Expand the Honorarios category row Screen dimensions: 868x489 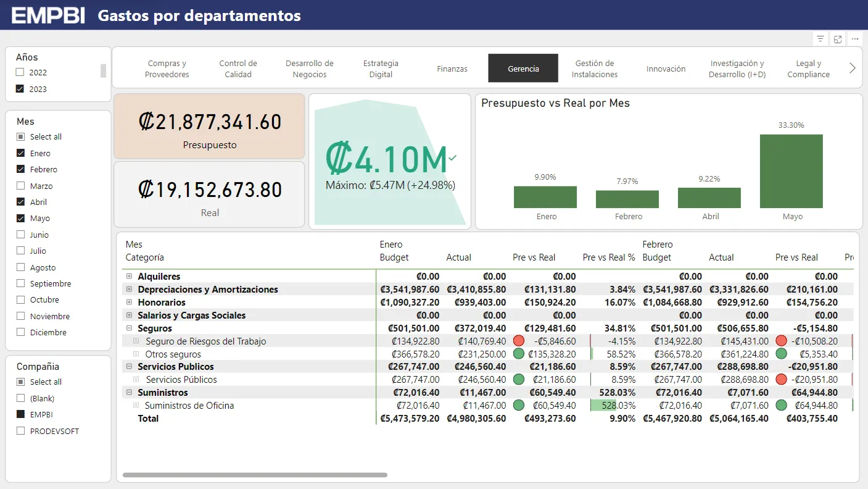tap(129, 302)
